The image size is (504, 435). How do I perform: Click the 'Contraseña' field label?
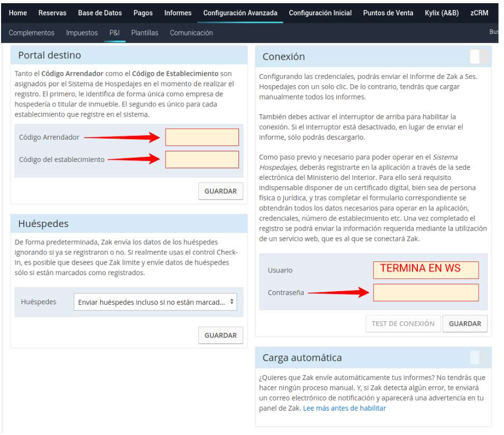tap(286, 293)
